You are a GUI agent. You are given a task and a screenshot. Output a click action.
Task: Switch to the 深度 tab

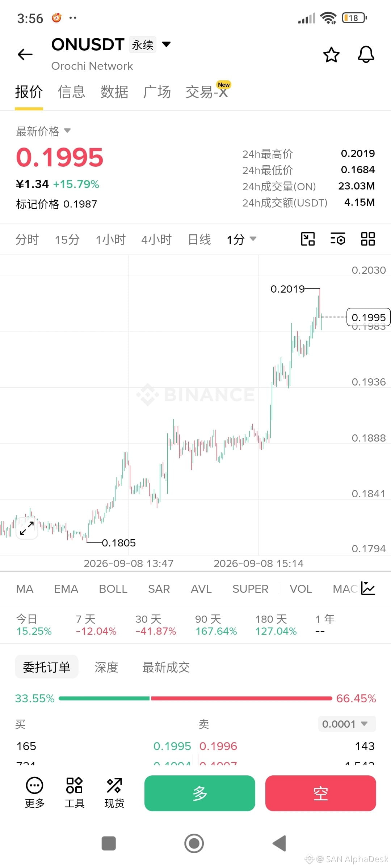tap(106, 667)
